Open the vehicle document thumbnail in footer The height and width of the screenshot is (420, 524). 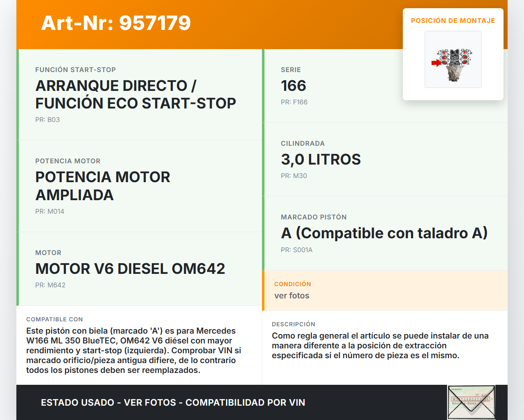pos(472,402)
